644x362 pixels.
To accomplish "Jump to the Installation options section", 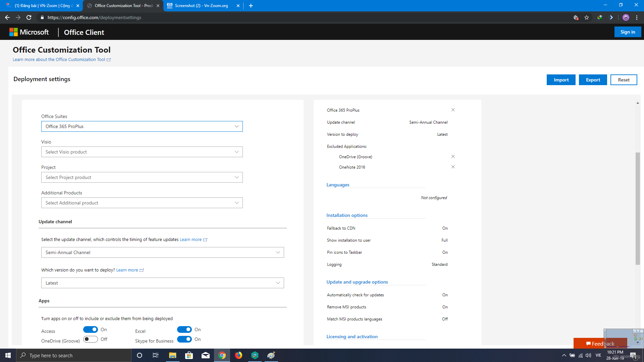I will (347, 215).
